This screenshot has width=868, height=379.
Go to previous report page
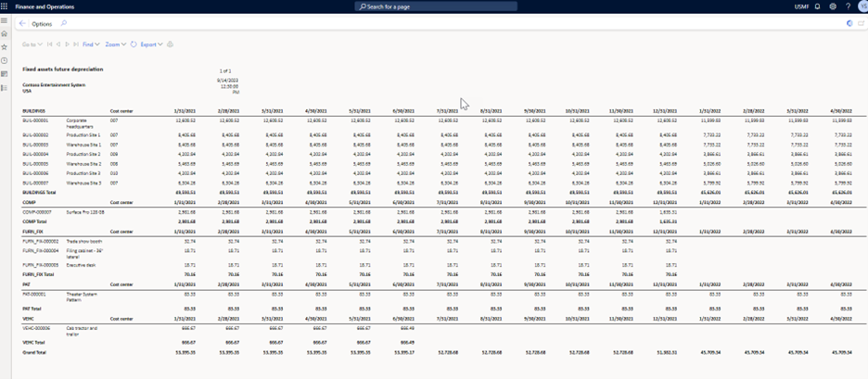pyautogui.click(x=58, y=44)
